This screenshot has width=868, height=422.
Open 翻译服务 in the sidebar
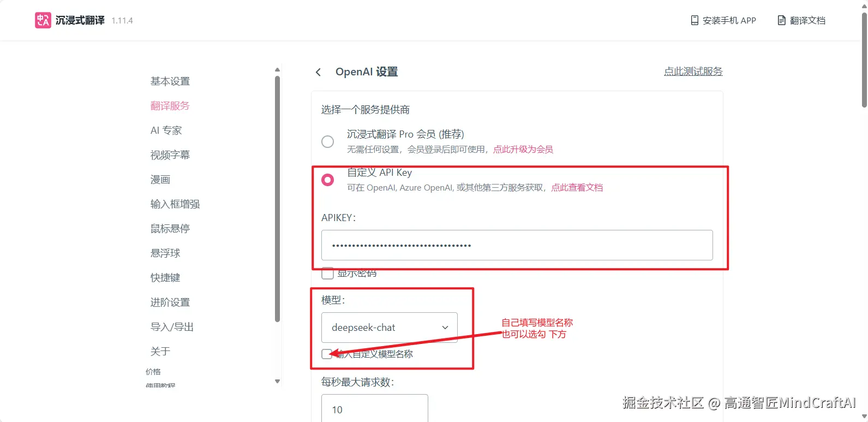click(170, 106)
